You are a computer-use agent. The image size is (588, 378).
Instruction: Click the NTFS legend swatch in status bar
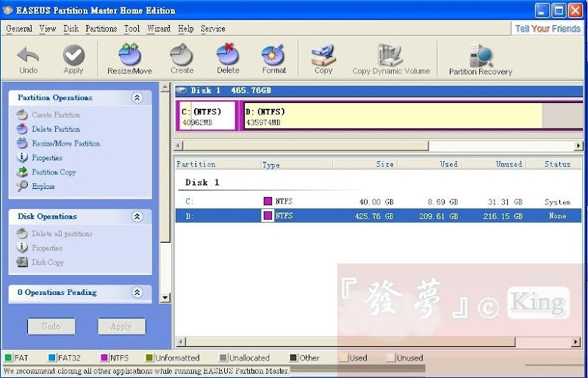pos(104,357)
